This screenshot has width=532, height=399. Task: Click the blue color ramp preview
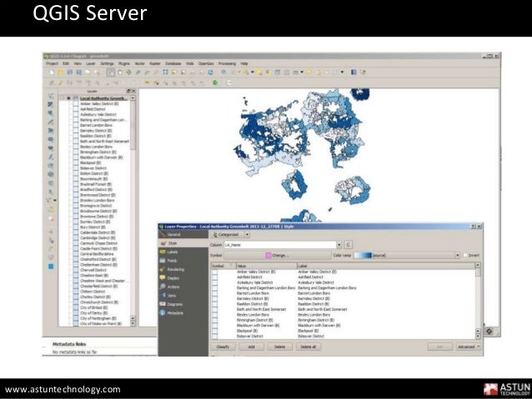(x=363, y=255)
